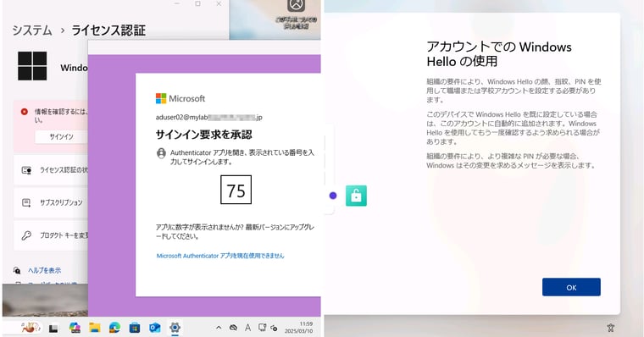
Task: Open the サブスクリプション row in Settings
Action: [x=51, y=202]
